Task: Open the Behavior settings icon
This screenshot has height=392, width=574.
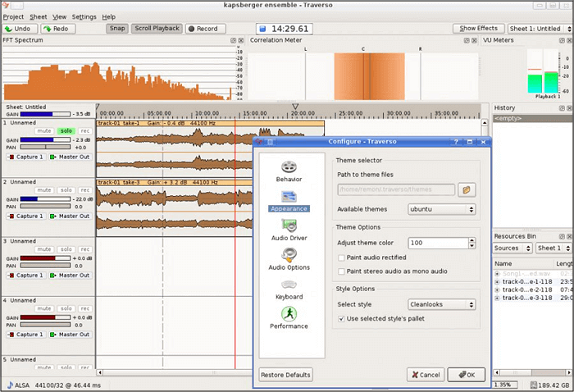Action: pyautogui.click(x=289, y=167)
